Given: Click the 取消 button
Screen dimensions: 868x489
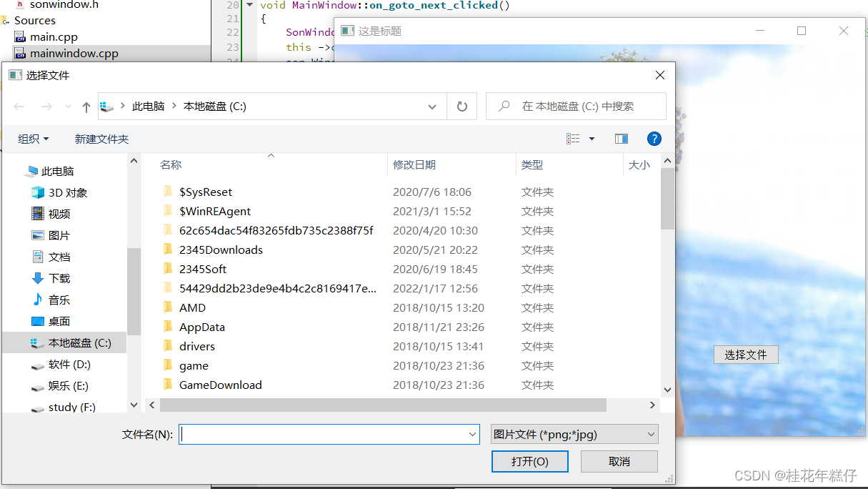Looking at the screenshot, I should coord(619,461).
